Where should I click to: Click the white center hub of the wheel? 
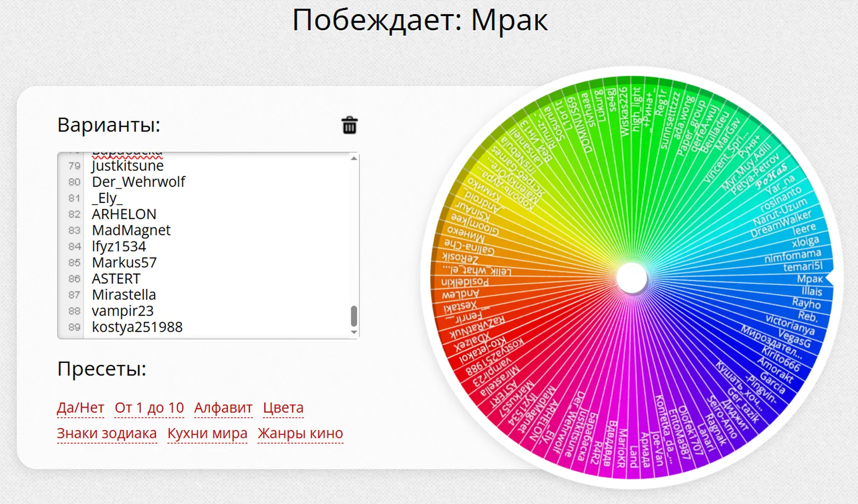click(632, 278)
